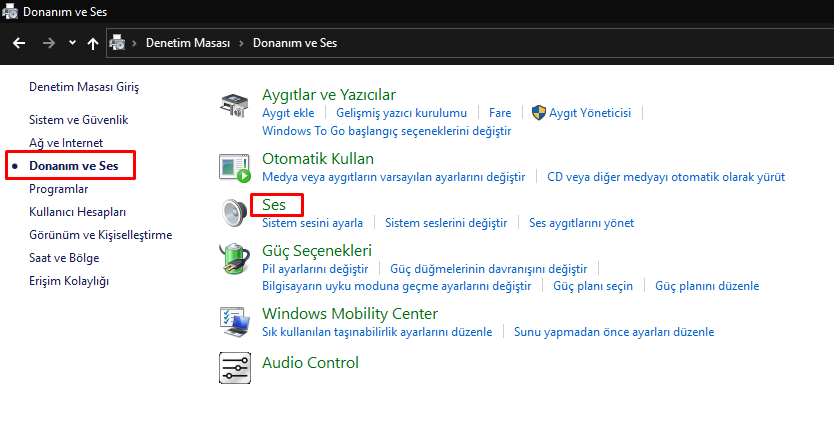Click window title bar Donanım ve Ses icon

10,11
